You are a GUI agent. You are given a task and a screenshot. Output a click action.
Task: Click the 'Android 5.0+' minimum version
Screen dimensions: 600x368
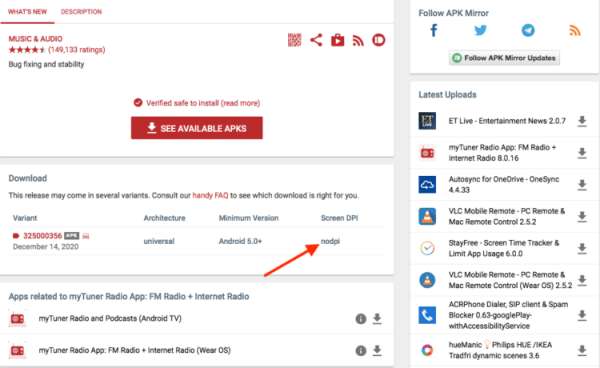point(240,241)
